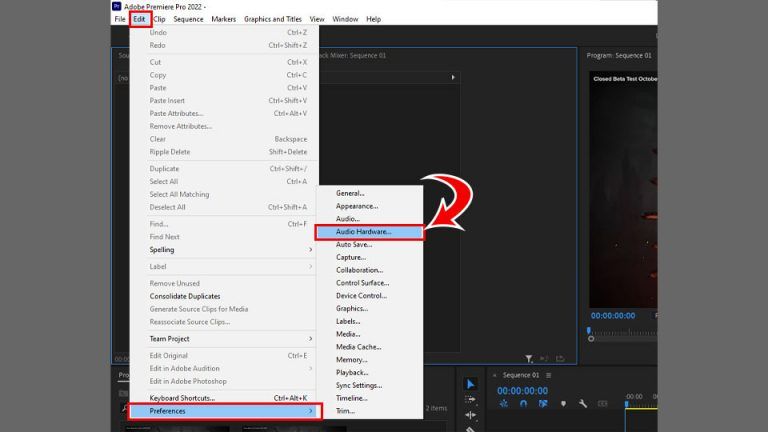The height and width of the screenshot is (432, 768).
Task: Open the Sequence menu
Action: click(x=188, y=19)
